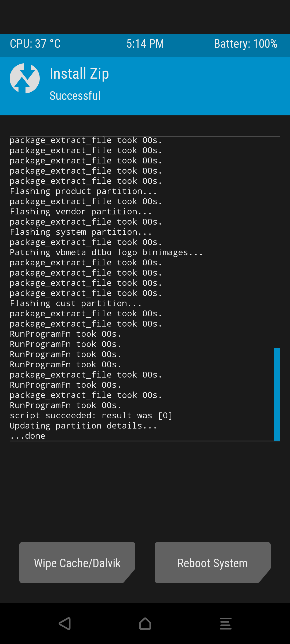Select the 'Flashing cust partition' log line
290x644 pixels.
76,303
